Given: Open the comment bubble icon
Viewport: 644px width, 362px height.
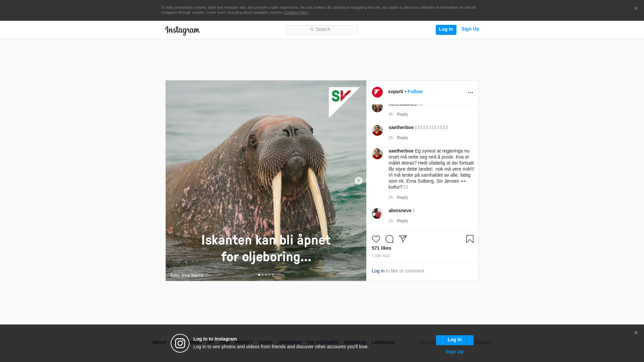Looking at the screenshot, I should tap(389, 239).
